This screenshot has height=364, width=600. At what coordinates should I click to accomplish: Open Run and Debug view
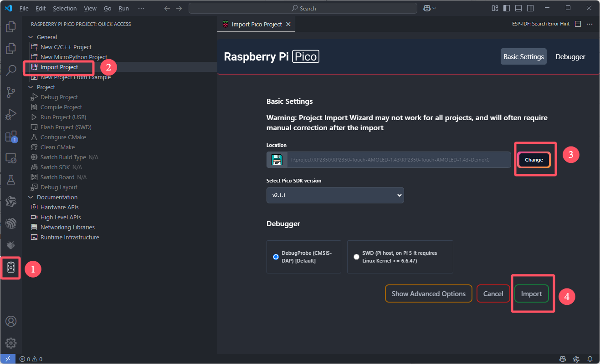pos(11,114)
